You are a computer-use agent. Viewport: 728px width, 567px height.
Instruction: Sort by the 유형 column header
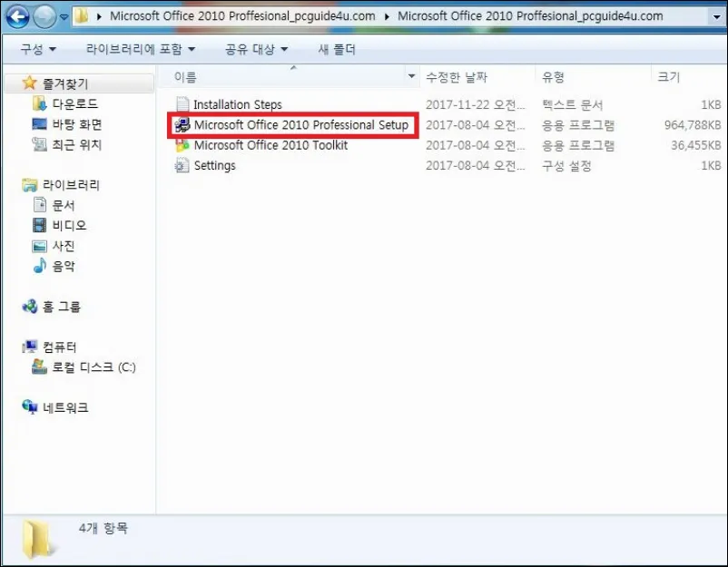click(x=553, y=77)
